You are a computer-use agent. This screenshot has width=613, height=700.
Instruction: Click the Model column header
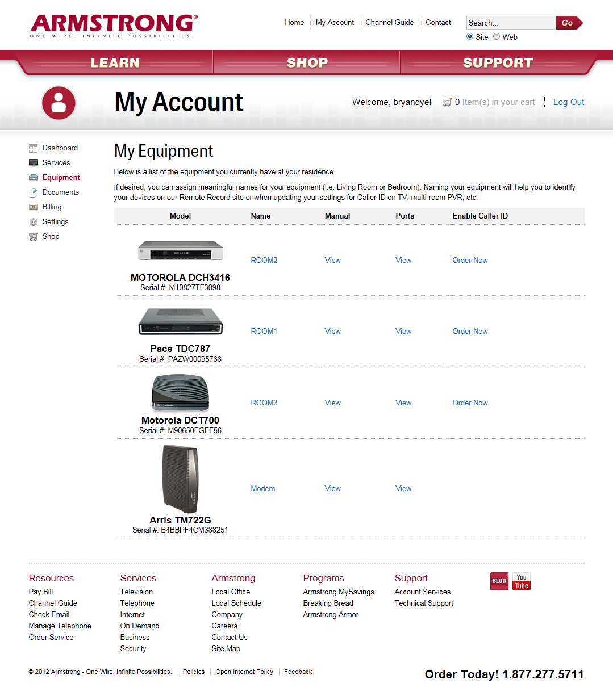point(181,216)
